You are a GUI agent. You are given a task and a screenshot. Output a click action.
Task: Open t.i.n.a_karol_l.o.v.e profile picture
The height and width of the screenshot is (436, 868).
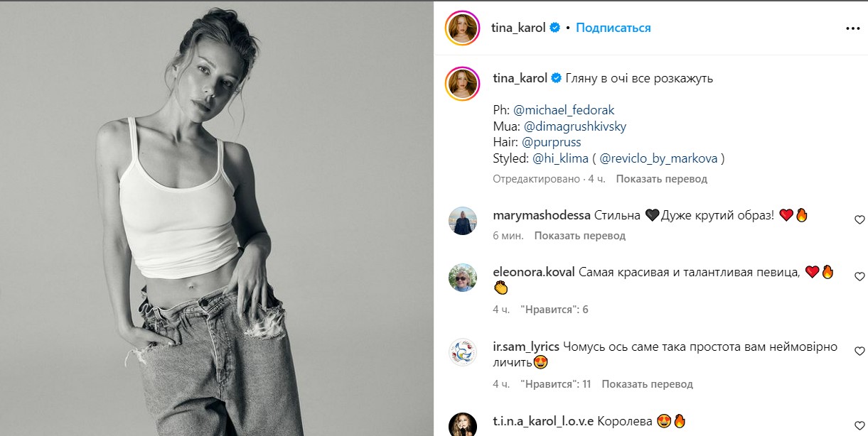[462, 425]
